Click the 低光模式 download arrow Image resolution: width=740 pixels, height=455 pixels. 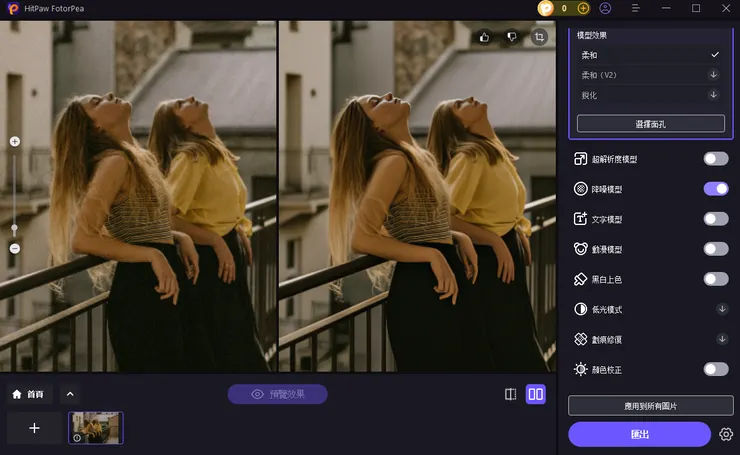(722, 309)
